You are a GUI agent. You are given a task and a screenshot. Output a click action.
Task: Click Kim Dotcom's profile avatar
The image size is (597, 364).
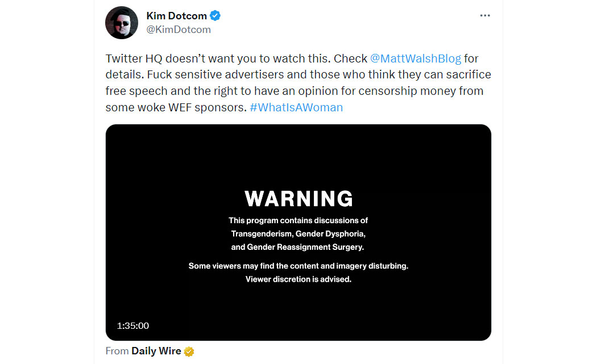(x=122, y=23)
